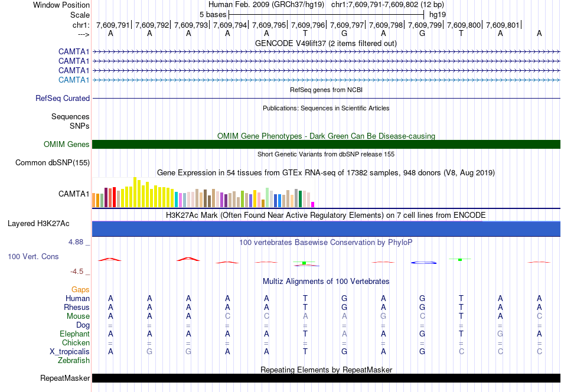Click the OMIM Genes track label
The height and width of the screenshot is (392, 561).
click(67, 145)
